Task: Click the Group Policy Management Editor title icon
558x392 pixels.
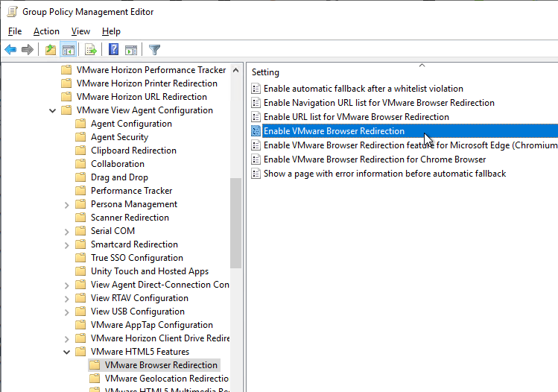Action: [13, 12]
